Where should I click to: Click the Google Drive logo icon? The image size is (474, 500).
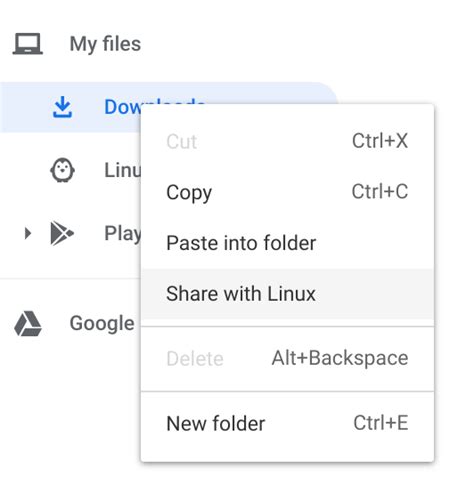[x=28, y=324]
